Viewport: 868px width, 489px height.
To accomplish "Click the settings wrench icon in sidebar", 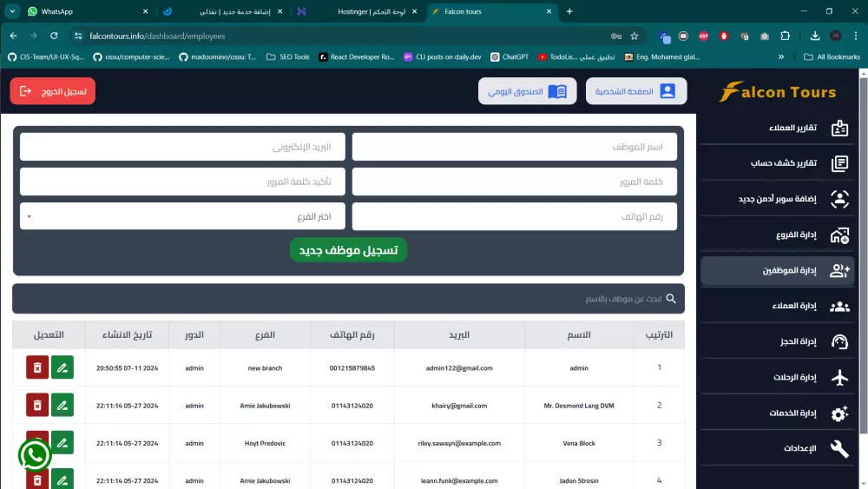I will [x=839, y=448].
